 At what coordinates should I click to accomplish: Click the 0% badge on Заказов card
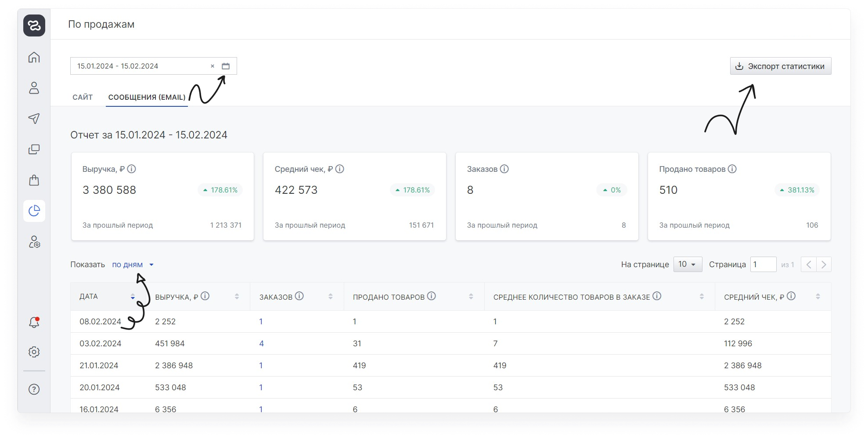(x=612, y=190)
